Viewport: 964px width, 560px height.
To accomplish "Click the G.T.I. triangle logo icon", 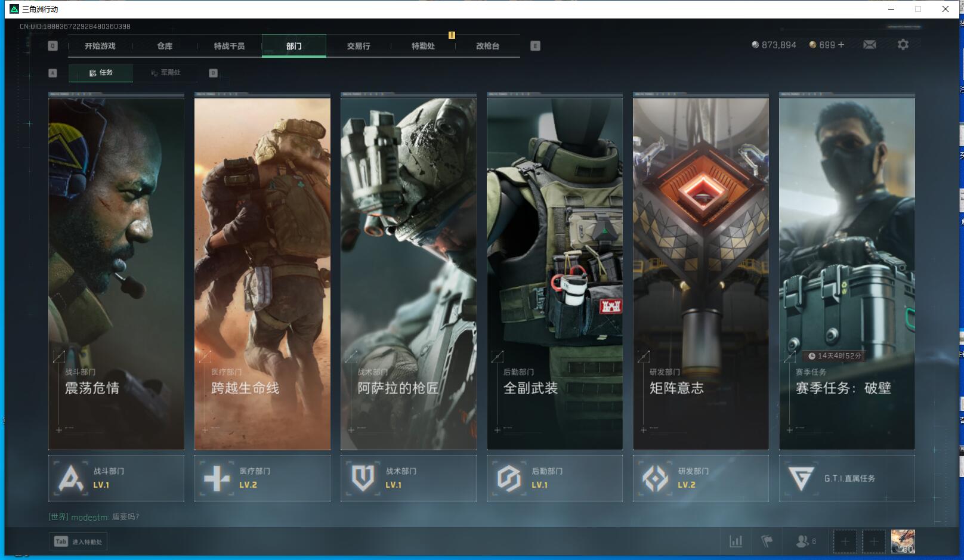I will point(801,478).
